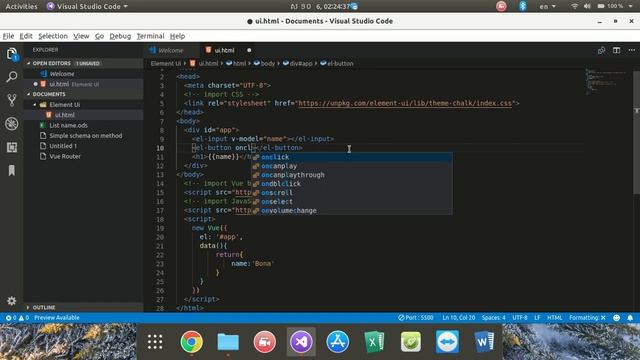Viewport: 640px width, 360px height.
Task: Open notifications bell in status bar
Action: (630, 318)
